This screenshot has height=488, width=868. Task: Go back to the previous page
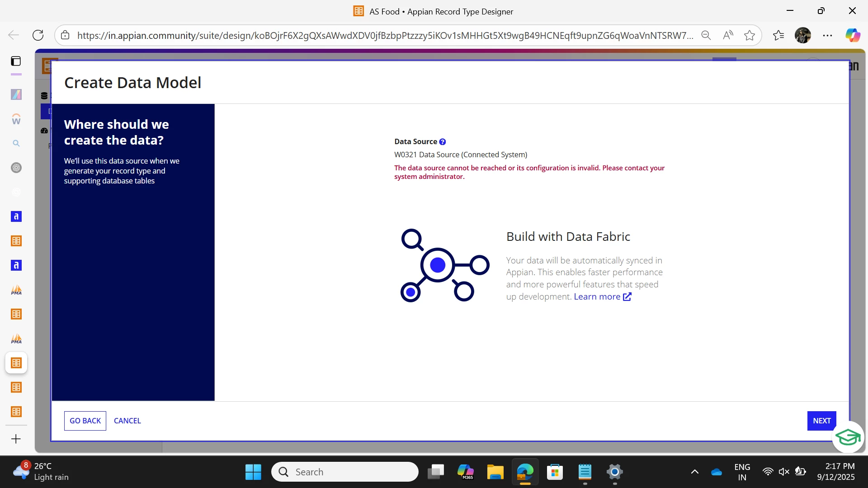tap(14, 35)
